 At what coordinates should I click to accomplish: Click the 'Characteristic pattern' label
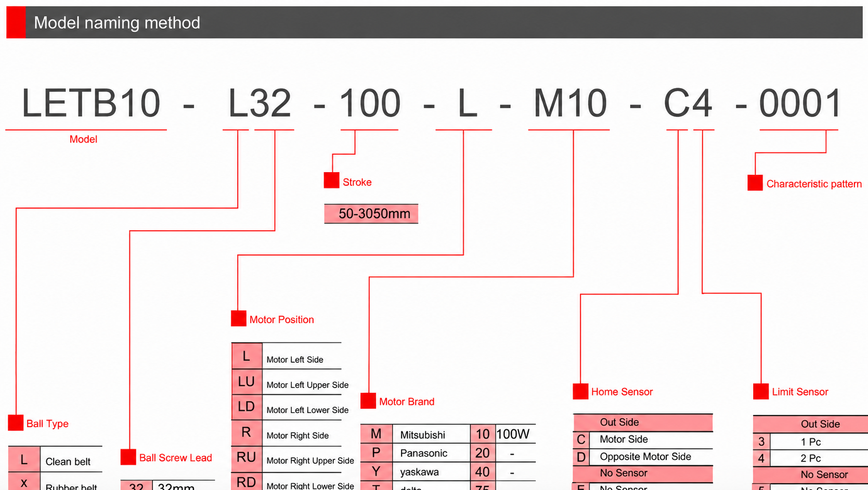coord(814,184)
